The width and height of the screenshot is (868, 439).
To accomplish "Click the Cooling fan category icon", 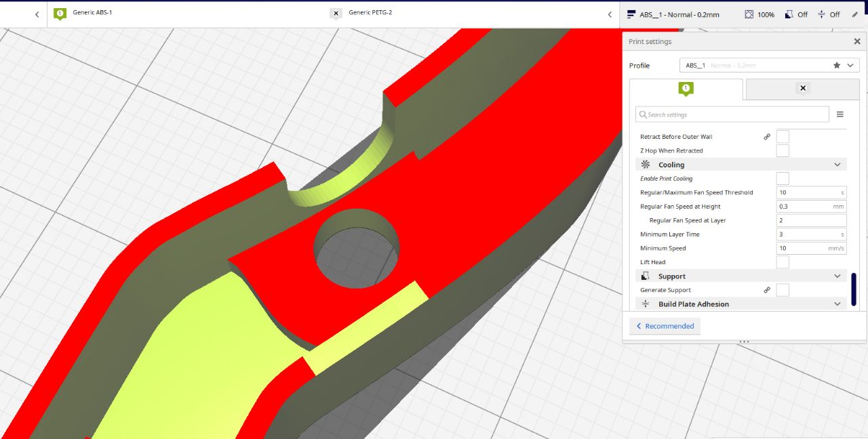I will [646, 165].
